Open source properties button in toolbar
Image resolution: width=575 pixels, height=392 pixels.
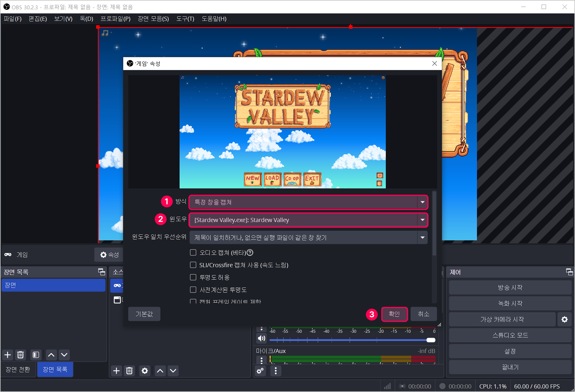tap(109, 254)
